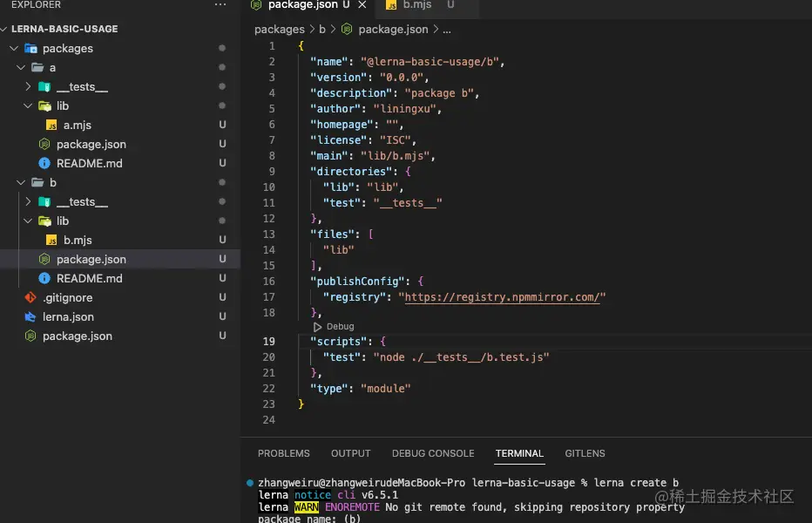Click lib folder icon in b

coord(44,221)
